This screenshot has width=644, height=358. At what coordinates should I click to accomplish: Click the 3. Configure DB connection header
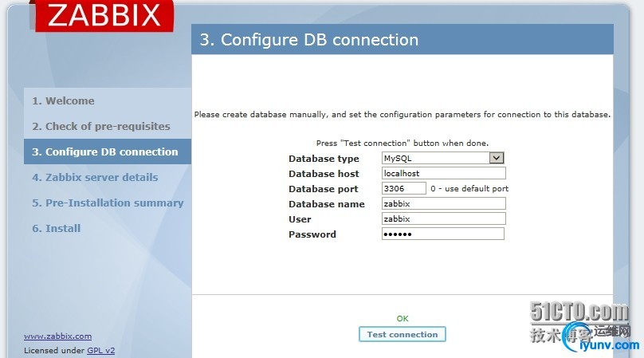click(309, 40)
